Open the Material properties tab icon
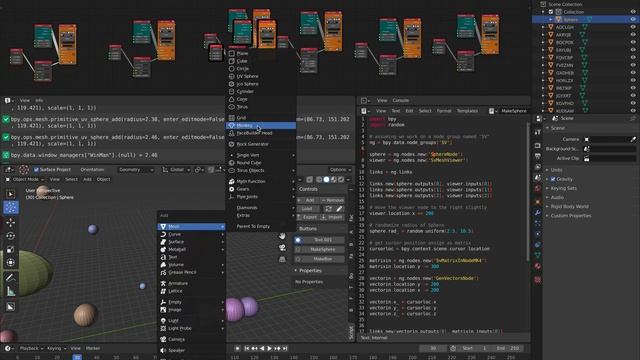The width and height of the screenshot is (640, 360). point(538,266)
